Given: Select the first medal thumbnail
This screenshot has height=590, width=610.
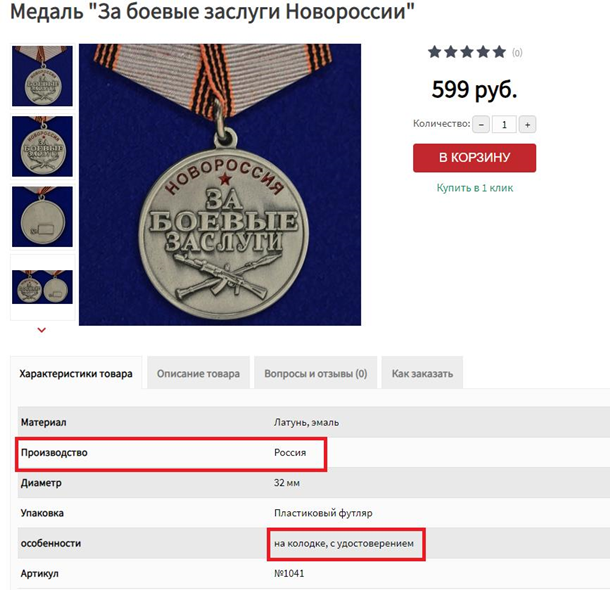Looking at the screenshot, I should [42, 76].
